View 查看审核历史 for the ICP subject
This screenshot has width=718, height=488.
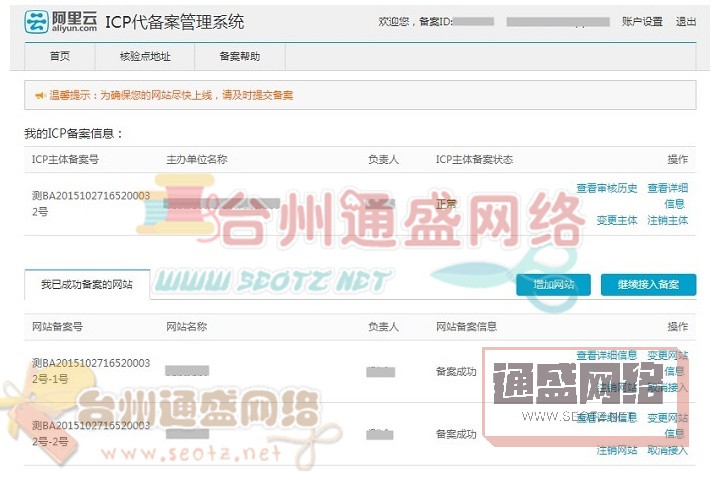pos(606,188)
